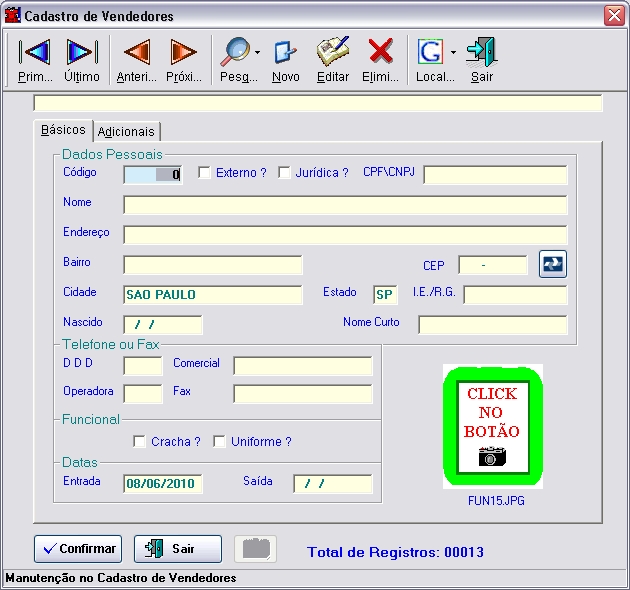Click the Editar pencil icon

(333, 59)
